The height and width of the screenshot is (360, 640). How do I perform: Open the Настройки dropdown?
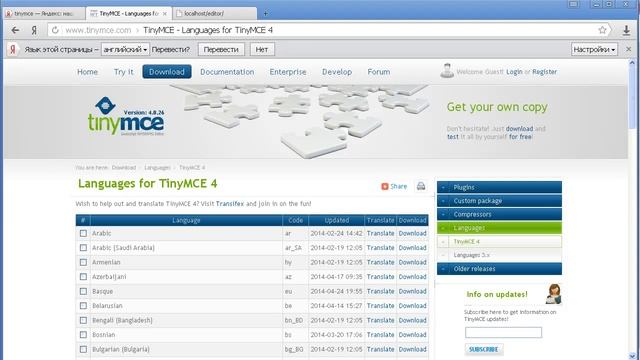[x=594, y=49]
